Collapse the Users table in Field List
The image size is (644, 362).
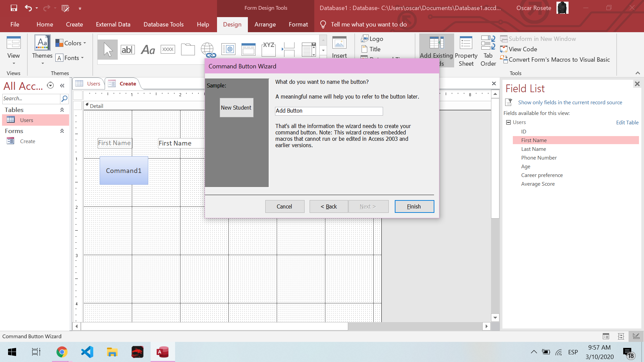(508, 122)
